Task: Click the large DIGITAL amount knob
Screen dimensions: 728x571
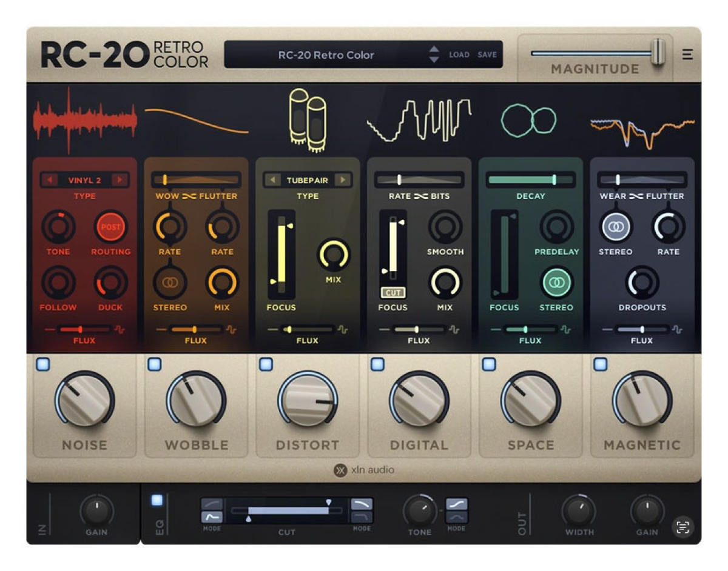Action: (x=419, y=401)
